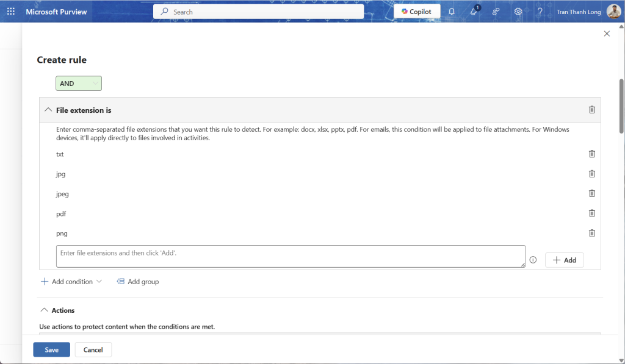The width and height of the screenshot is (625, 364).
Task: Delete the jpeg extension entry
Action: click(591, 193)
